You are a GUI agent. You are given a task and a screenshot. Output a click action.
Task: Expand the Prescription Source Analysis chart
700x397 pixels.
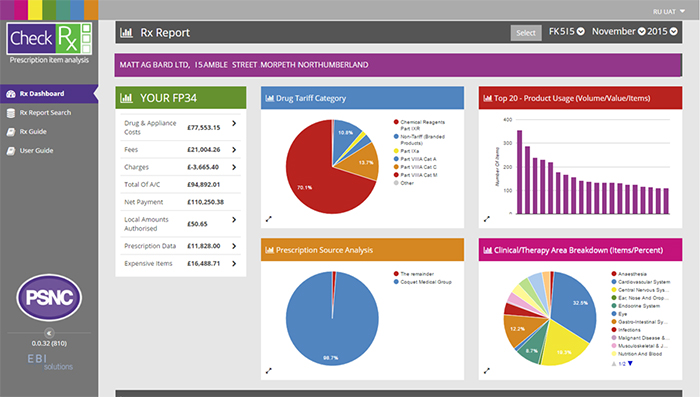(269, 371)
